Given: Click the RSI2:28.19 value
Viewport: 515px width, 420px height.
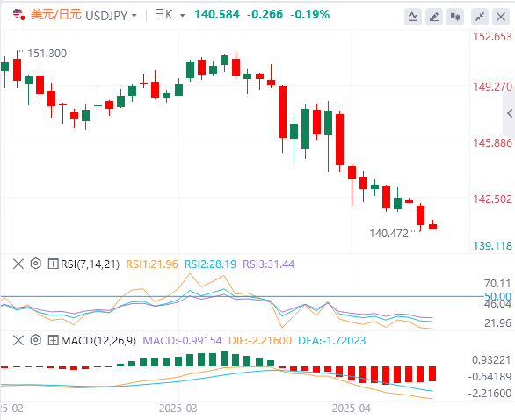Looking at the screenshot, I should [x=210, y=264].
